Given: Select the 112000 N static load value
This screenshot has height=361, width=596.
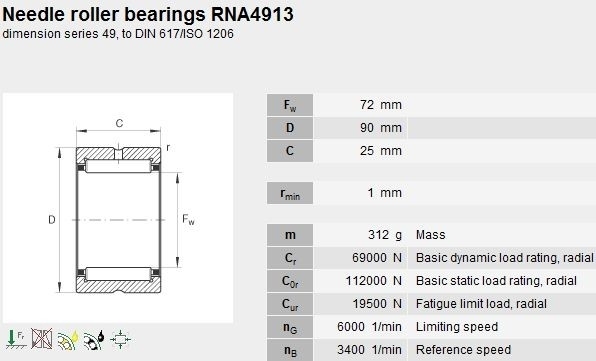Looking at the screenshot, I should point(373,281).
